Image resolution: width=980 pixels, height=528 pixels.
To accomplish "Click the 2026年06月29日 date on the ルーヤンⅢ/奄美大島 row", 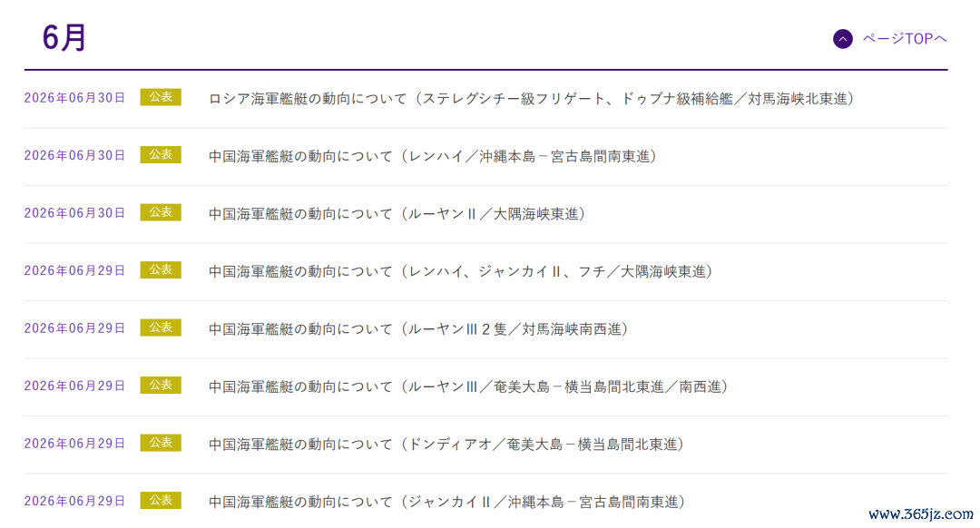I will 74,386.
